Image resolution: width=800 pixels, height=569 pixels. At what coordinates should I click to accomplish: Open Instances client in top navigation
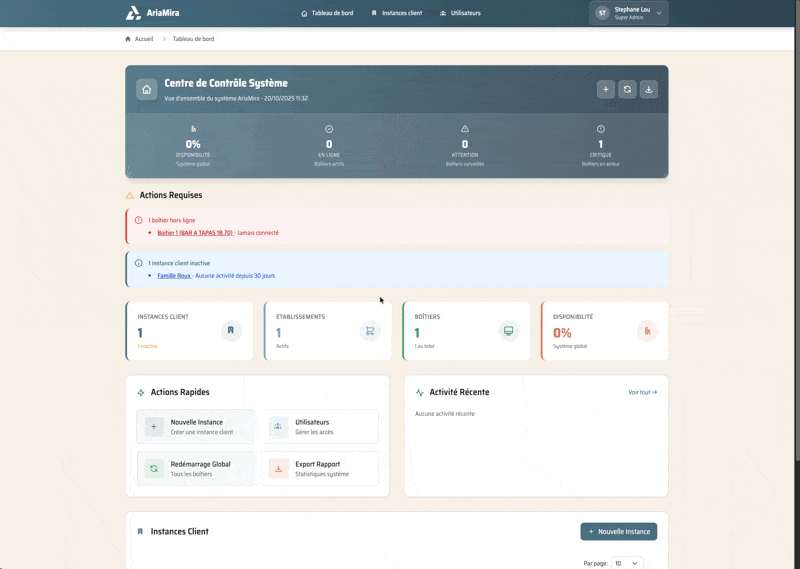(396, 13)
